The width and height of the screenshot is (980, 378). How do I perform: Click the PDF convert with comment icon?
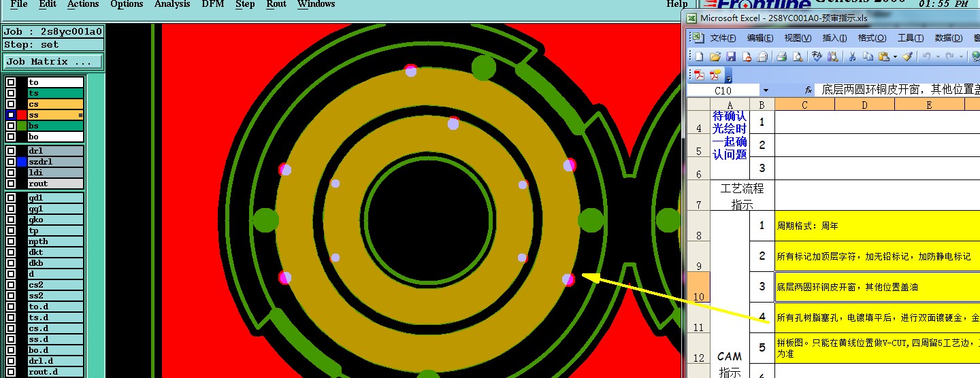pos(715,74)
